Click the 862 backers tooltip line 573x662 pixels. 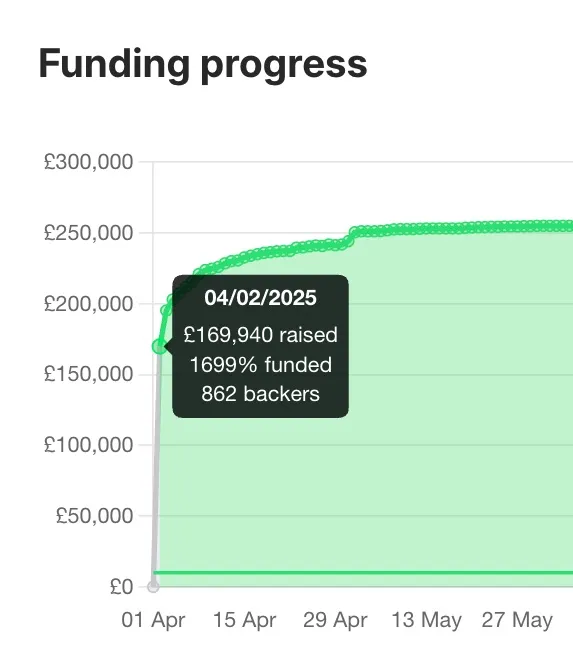261,394
